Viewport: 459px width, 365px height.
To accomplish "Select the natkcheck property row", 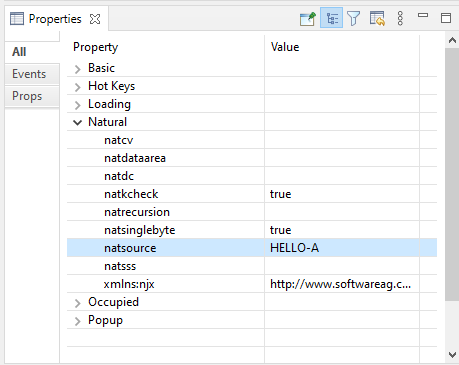I will (x=252, y=194).
